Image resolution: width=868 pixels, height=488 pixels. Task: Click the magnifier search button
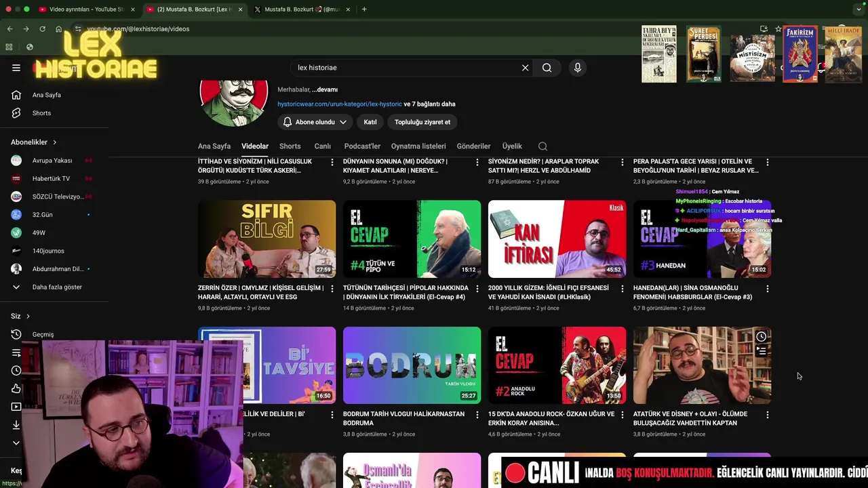547,68
